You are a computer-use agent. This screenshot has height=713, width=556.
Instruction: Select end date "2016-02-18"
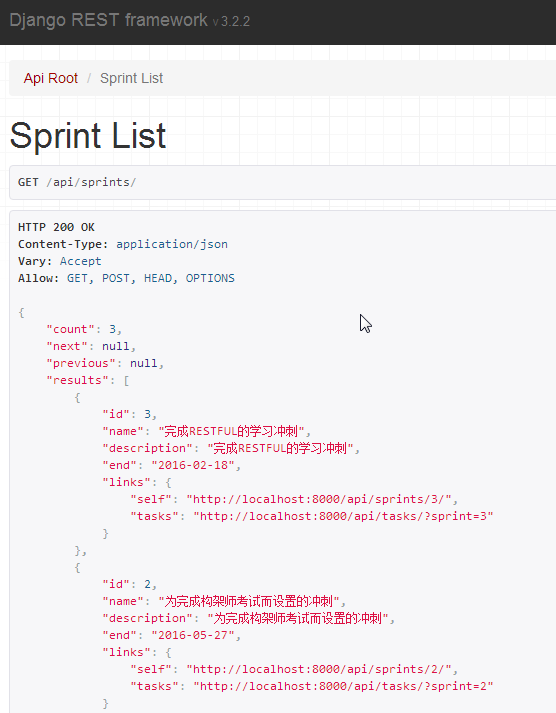pyautogui.click(x=193, y=465)
